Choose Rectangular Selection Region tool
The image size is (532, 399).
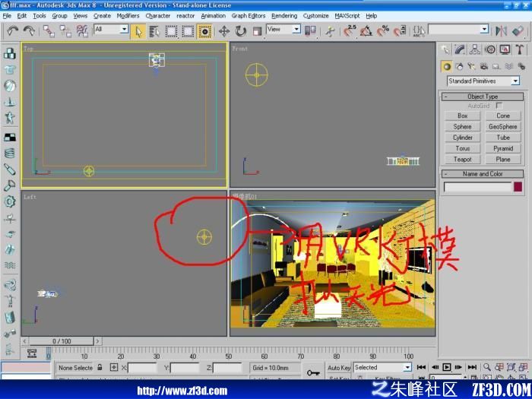coord(171,32)
